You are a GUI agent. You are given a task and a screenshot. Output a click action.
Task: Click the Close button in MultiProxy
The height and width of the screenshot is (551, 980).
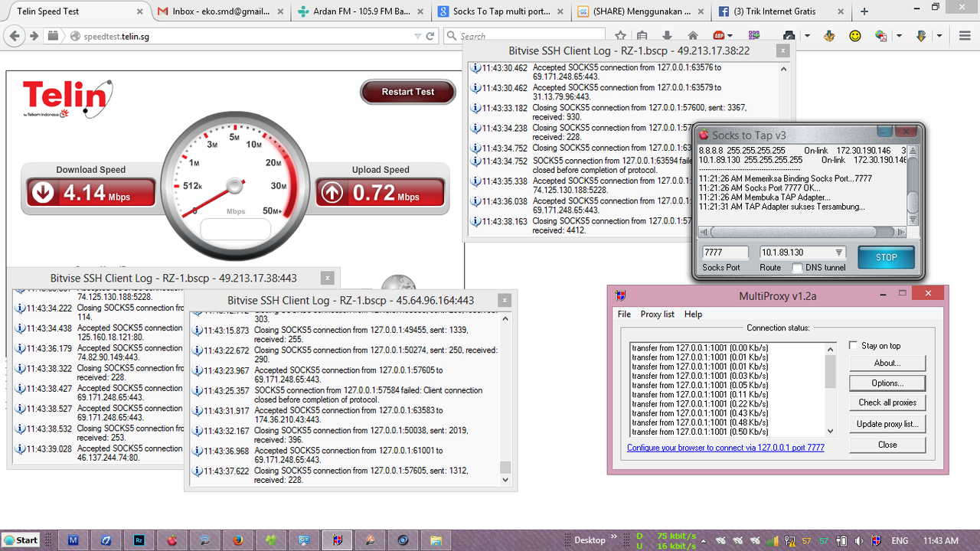(x=887, y=445)
